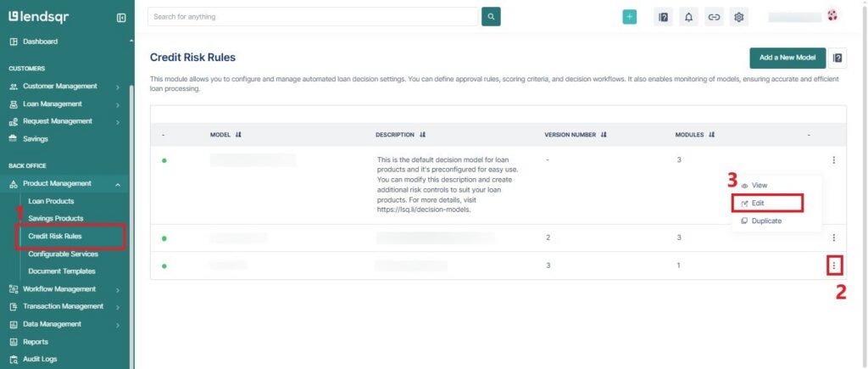This screenshot has height=369, width=868.
Task: Click the Audit Logs icon
Action: (14, 359)
